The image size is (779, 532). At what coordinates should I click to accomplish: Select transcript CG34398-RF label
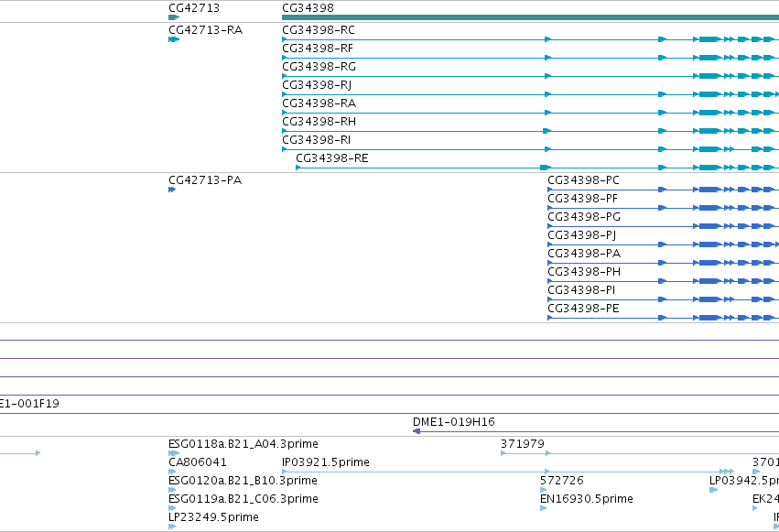[317, 49]
